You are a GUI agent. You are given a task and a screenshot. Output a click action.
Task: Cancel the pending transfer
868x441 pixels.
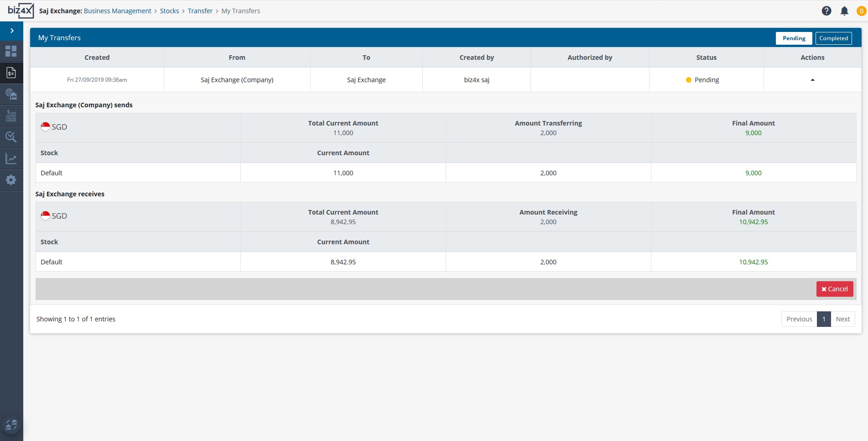tap(835, 289)
